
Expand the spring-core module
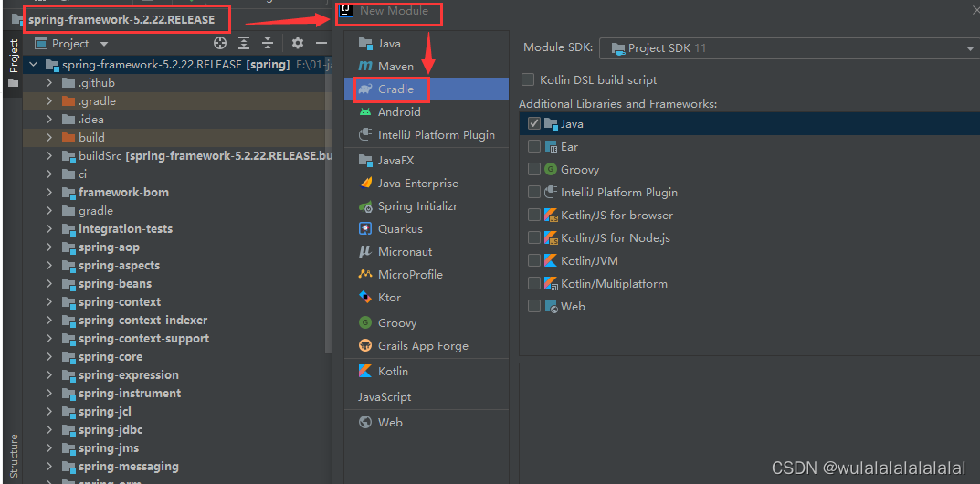(49, 356)
